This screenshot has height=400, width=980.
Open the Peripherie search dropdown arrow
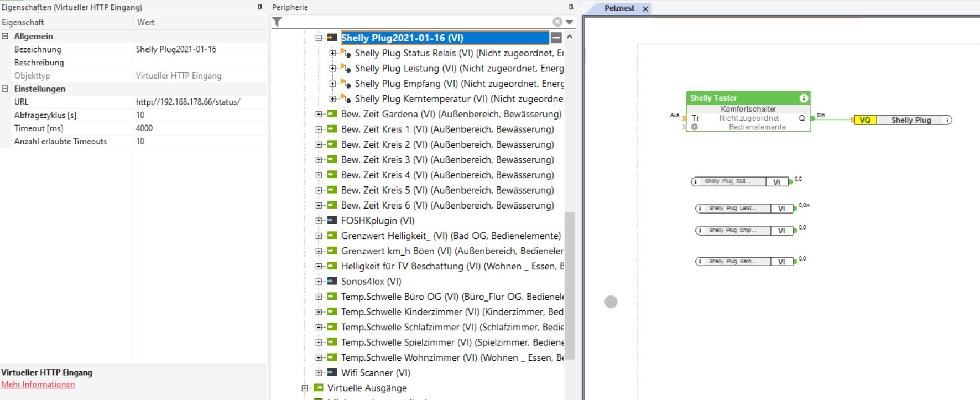569,22
